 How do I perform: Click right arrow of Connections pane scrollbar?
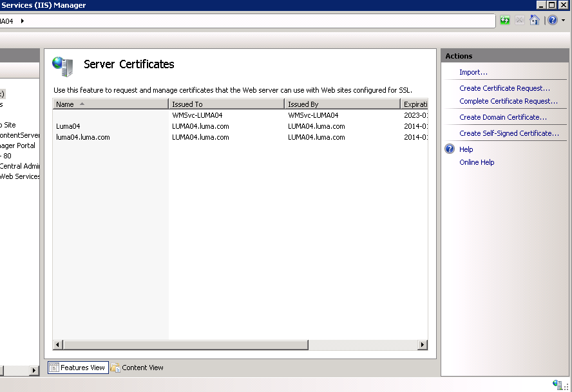[34, 371]
